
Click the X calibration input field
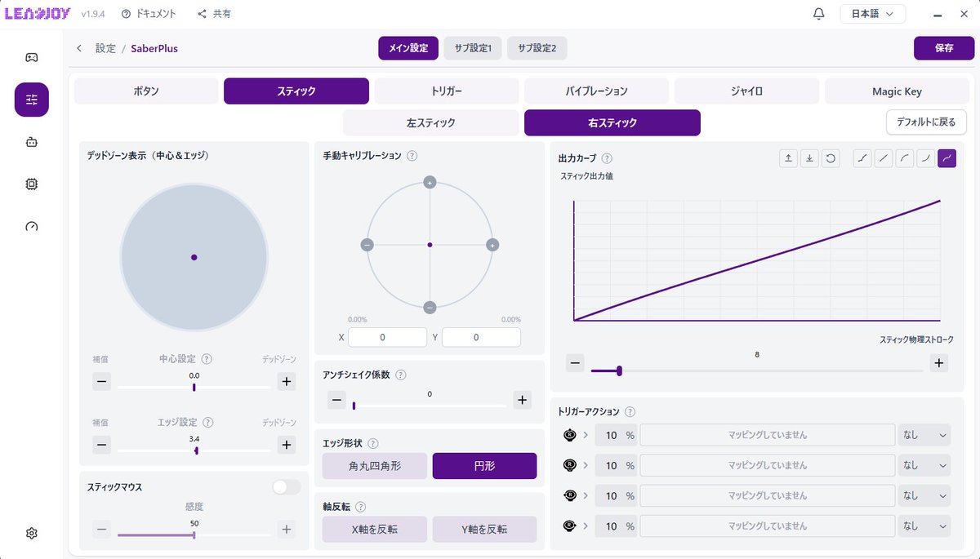click(x=387, y=337)
